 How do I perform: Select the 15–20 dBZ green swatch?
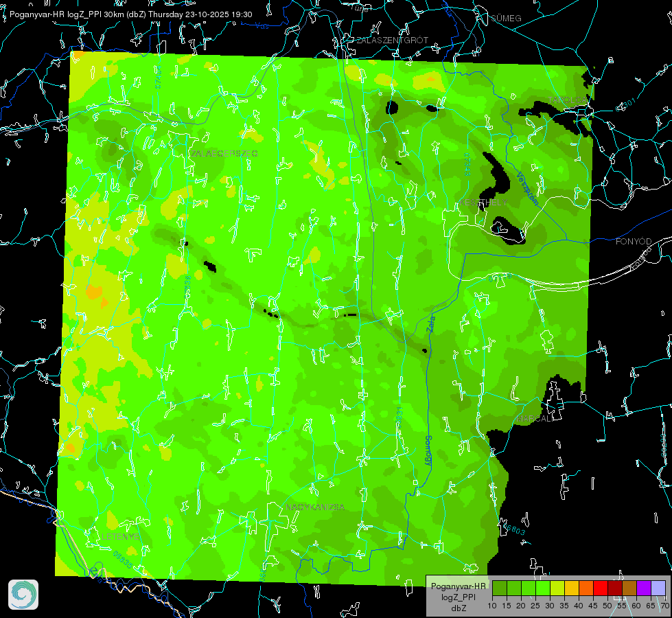pyautogui.click(x=514, y=588)
